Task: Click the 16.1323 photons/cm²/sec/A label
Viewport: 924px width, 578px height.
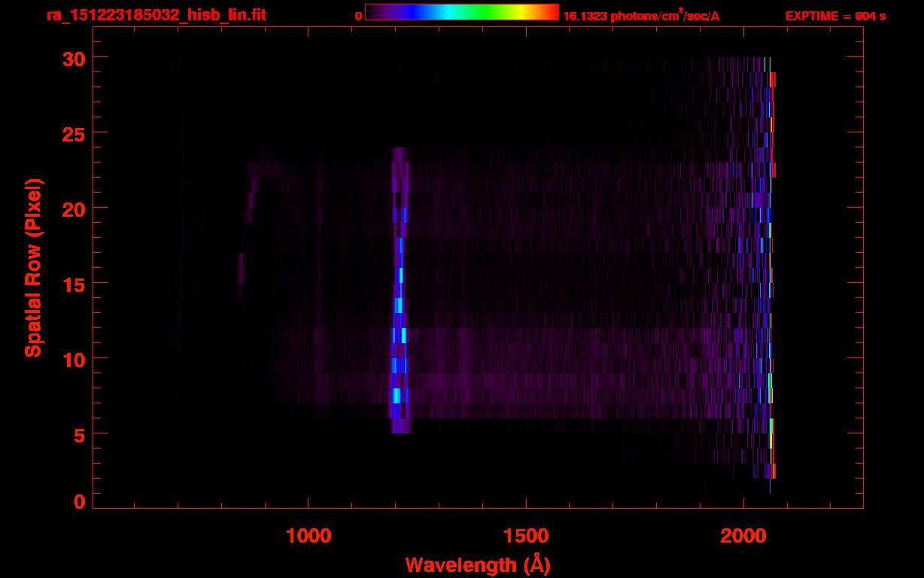Action: (641, 16)
